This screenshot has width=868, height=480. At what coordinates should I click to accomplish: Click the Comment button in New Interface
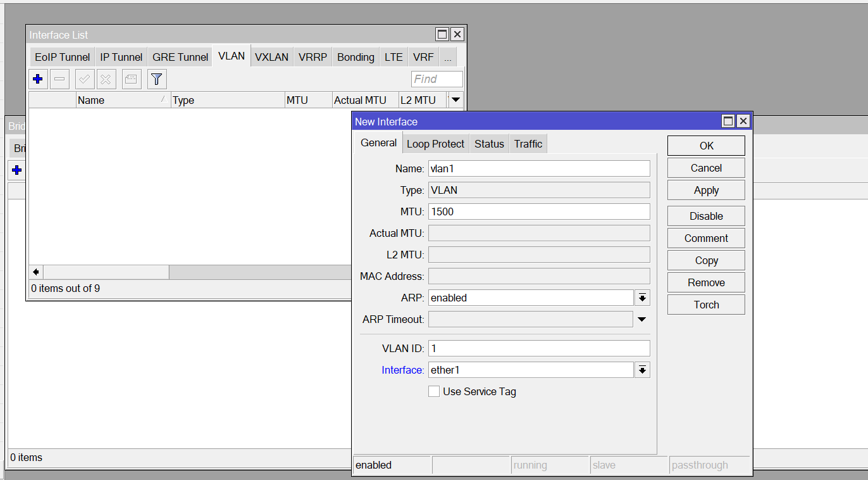706,238
